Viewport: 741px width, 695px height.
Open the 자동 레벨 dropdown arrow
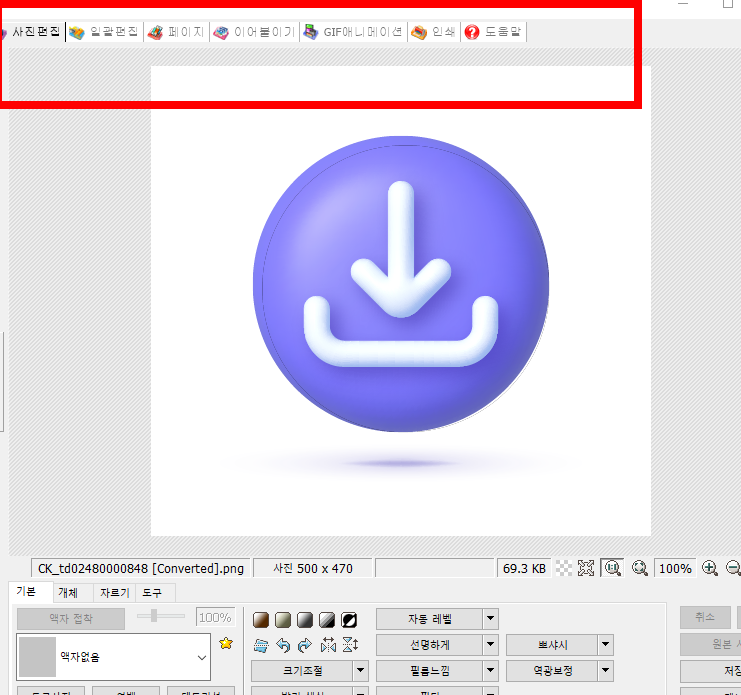tap(491, 618)
